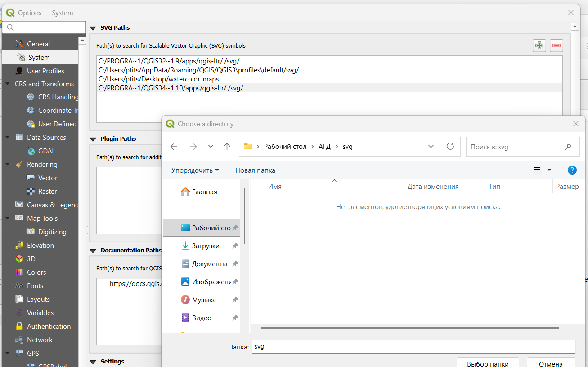Open the Elevation settings page
Image resolution: width=588 pixels, height=367 pixels.
pyautogui.click(x=40, y=245)
